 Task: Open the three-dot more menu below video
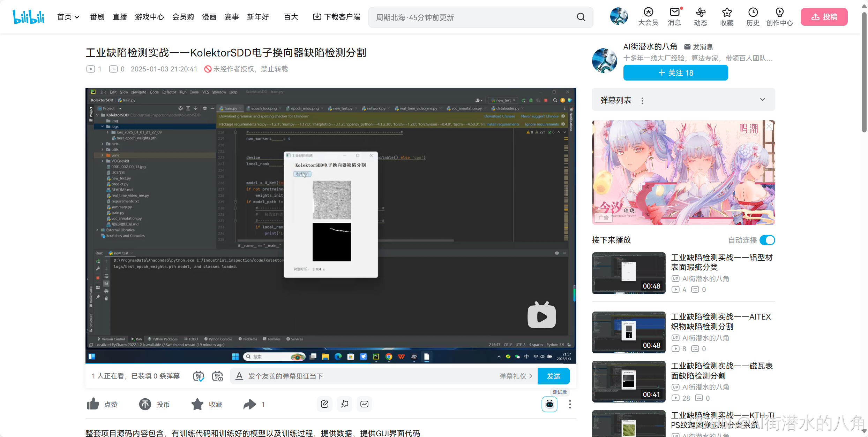click(x=570, y=404)
